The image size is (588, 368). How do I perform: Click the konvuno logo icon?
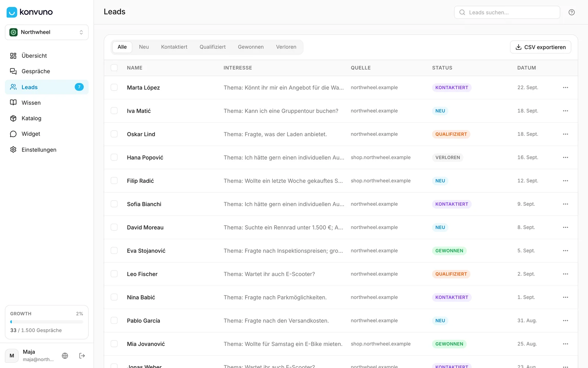(12, 12)
